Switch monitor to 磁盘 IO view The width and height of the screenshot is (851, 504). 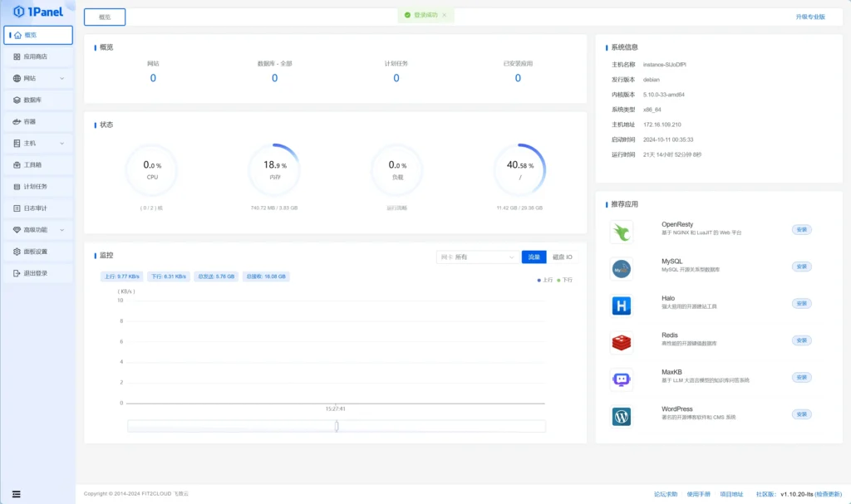[563, 257]
